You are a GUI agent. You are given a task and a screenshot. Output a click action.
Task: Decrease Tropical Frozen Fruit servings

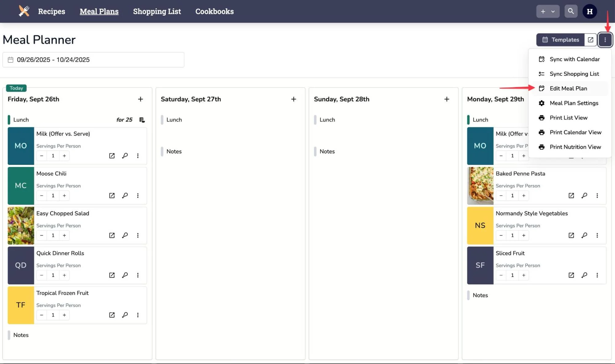[x=42, y=315]
